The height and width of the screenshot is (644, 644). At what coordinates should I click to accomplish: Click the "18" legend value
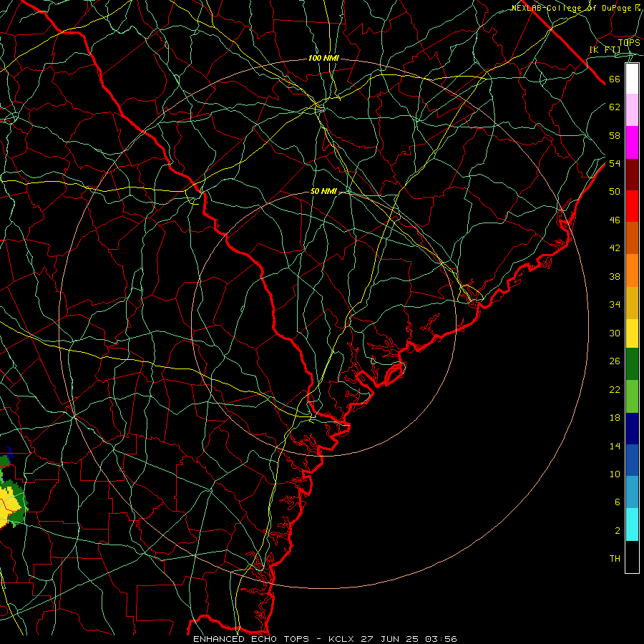point(615,418)
